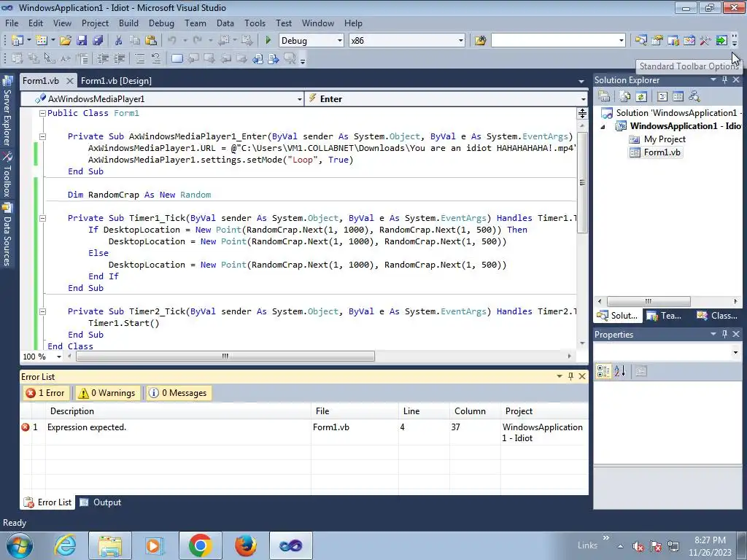Image resolution: width=747 pixels, height=560 pixels.
Task: Click the Save All icon
Action: 98,41
